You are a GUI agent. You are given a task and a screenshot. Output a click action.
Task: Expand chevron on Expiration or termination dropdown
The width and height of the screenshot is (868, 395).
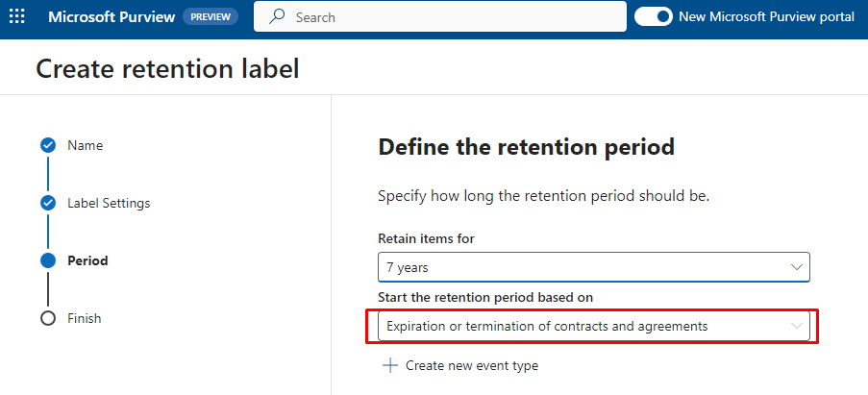click(796, 326)
